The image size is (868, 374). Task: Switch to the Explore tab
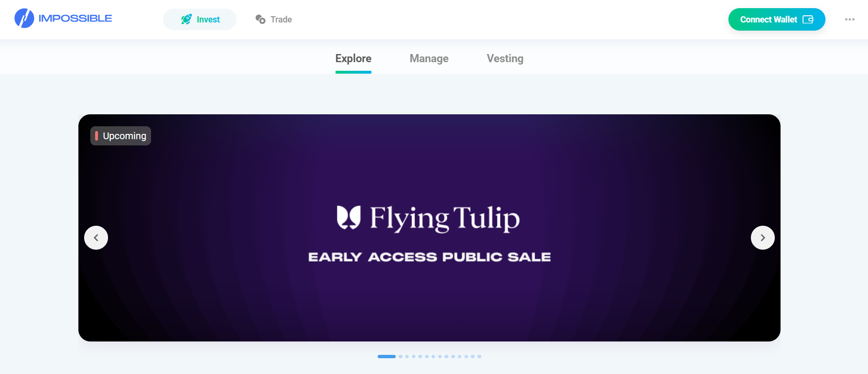click(353, 59)
